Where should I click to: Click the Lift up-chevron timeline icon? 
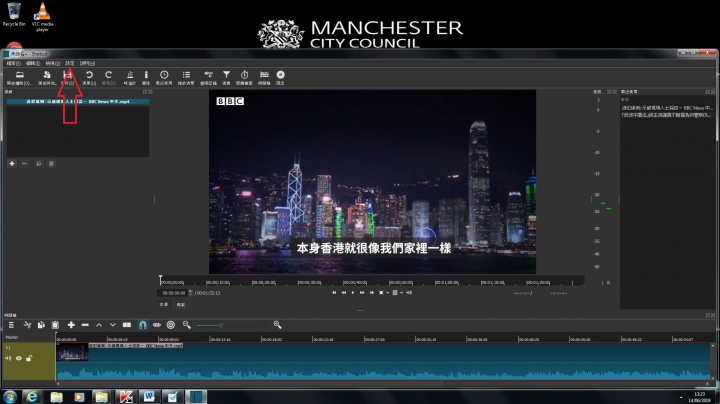[x=99, y=325]
